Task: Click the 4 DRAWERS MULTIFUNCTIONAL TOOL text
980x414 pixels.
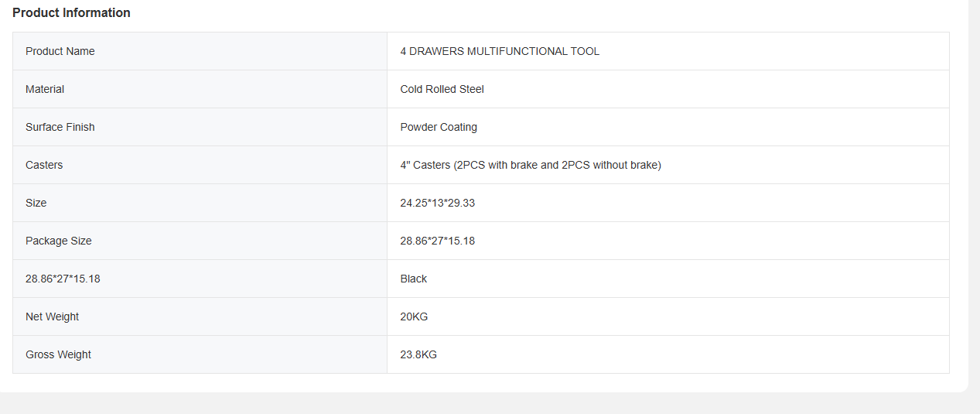Action: [500, 51]
